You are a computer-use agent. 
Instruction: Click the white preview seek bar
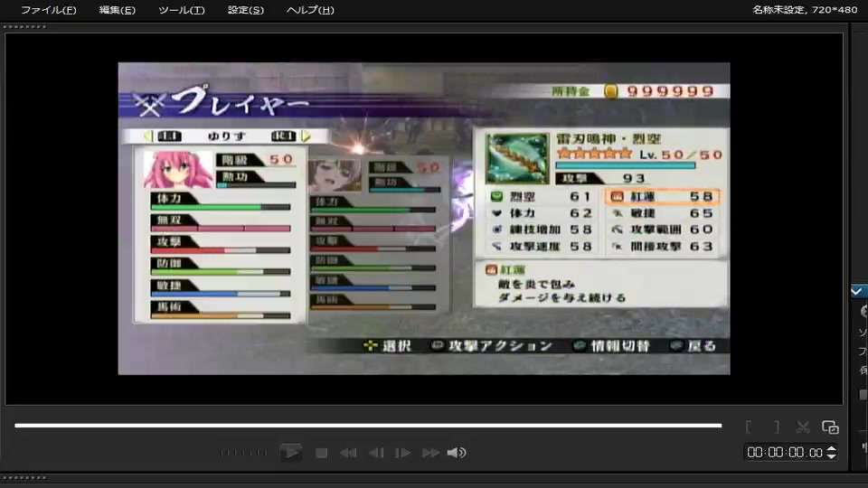click(x=368, y=426)
